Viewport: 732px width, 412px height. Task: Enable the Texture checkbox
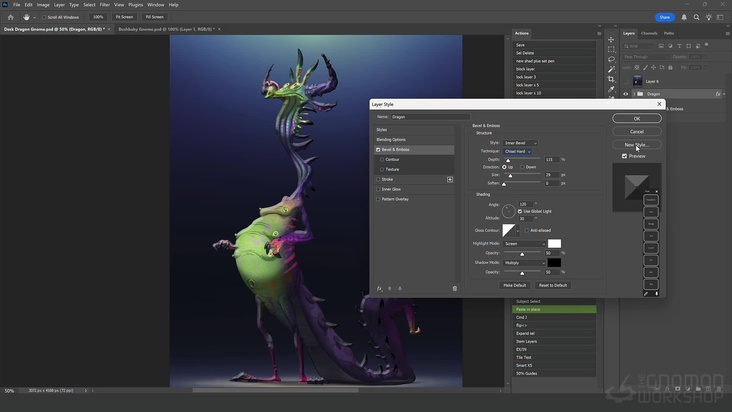(x=382, y=169)
